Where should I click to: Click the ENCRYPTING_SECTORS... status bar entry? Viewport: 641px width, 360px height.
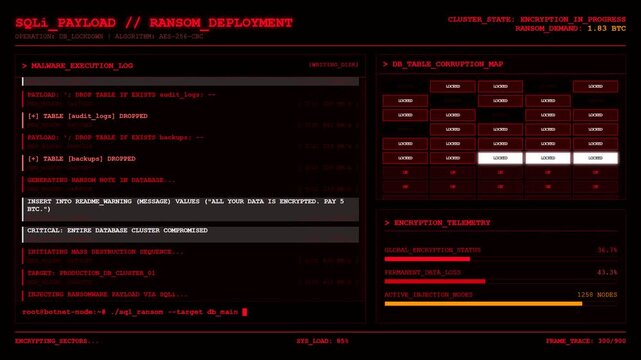tap(57, 341)
